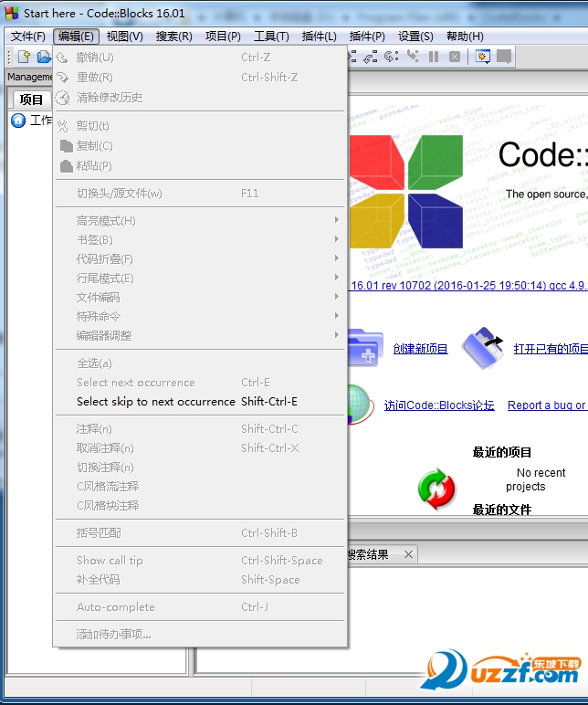Open the 项目(P) menu

point(223,37)
